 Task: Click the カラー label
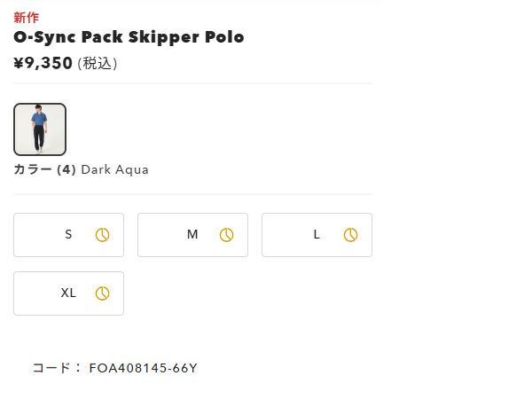33,169
